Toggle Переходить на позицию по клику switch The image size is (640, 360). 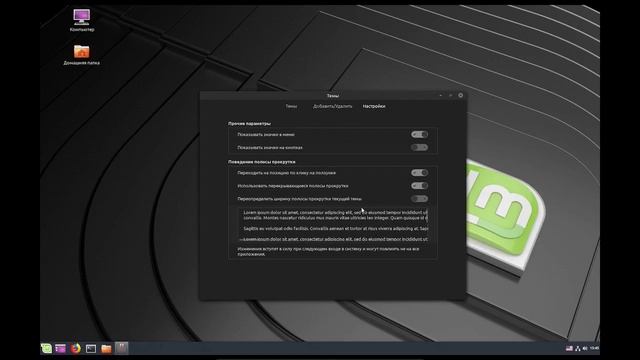tap(419, 173)
